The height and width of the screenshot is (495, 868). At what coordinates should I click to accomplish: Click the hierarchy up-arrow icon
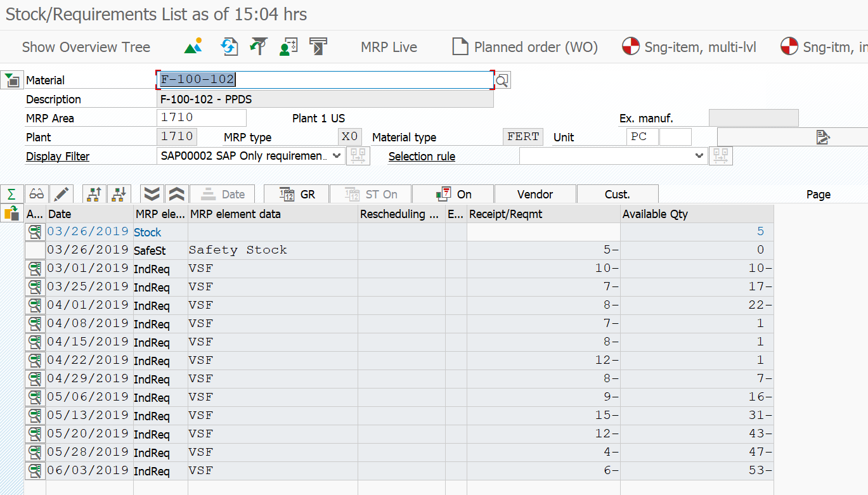point(94,194)
